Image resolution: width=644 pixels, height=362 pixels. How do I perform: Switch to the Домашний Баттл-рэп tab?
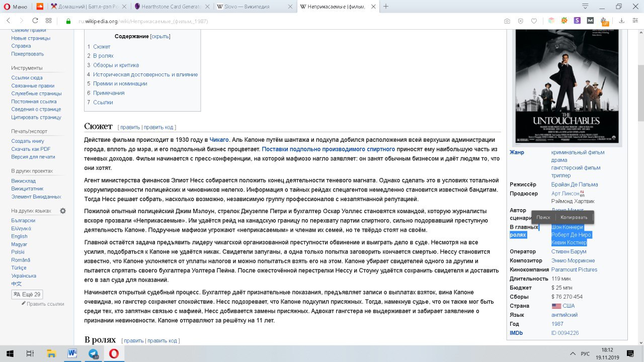point(89,7)
